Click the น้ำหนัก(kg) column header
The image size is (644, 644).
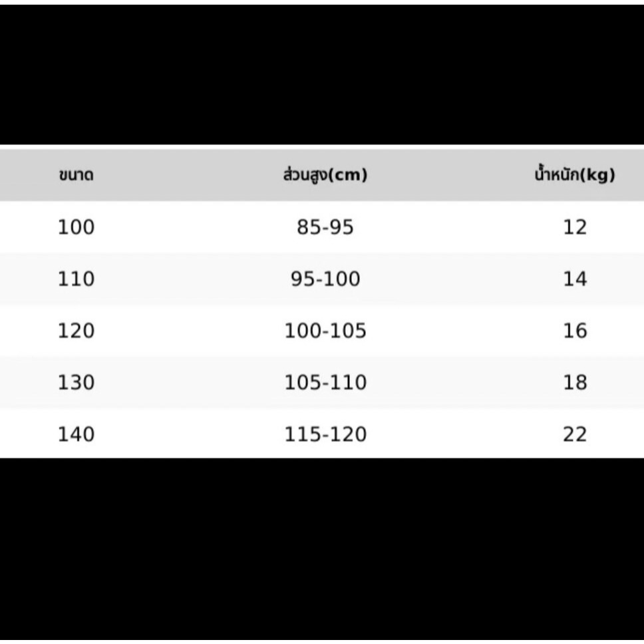click(575, 175)
